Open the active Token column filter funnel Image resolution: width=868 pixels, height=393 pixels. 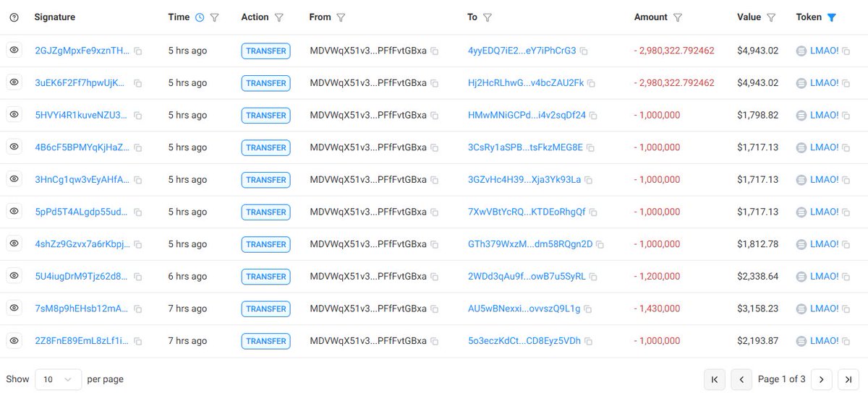832,17
